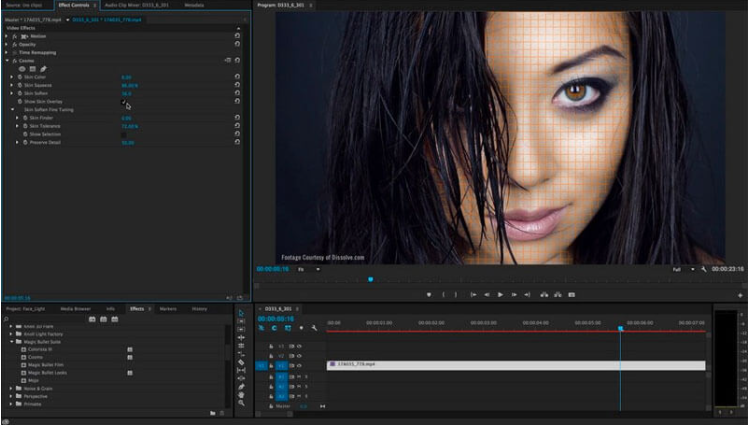Open timeline wrench settings icon
748x425 pixels.
pos(314,328)
